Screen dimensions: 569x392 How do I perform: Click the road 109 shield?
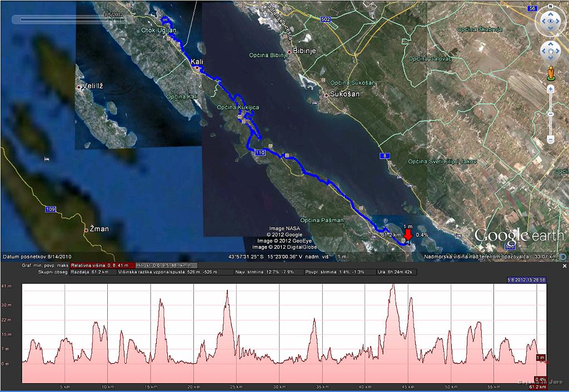51,209
